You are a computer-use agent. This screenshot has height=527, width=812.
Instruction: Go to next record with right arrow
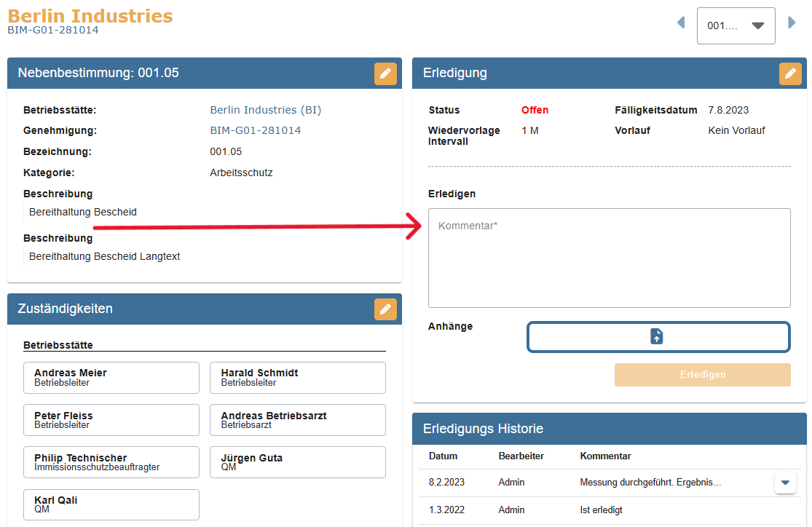tap(792, 23)
